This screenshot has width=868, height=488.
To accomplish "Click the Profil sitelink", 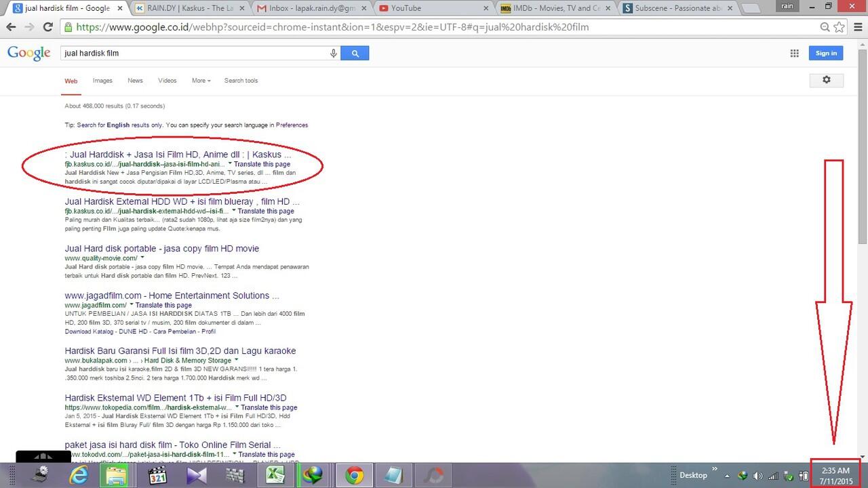I will [208, 331].
